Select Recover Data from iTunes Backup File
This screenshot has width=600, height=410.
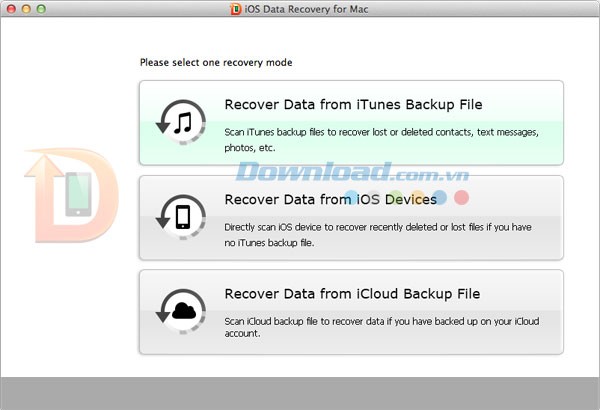pos(354,104)
